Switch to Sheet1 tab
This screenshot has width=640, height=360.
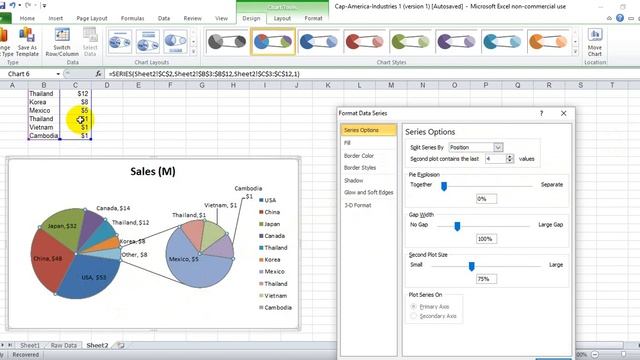[30, 345]
